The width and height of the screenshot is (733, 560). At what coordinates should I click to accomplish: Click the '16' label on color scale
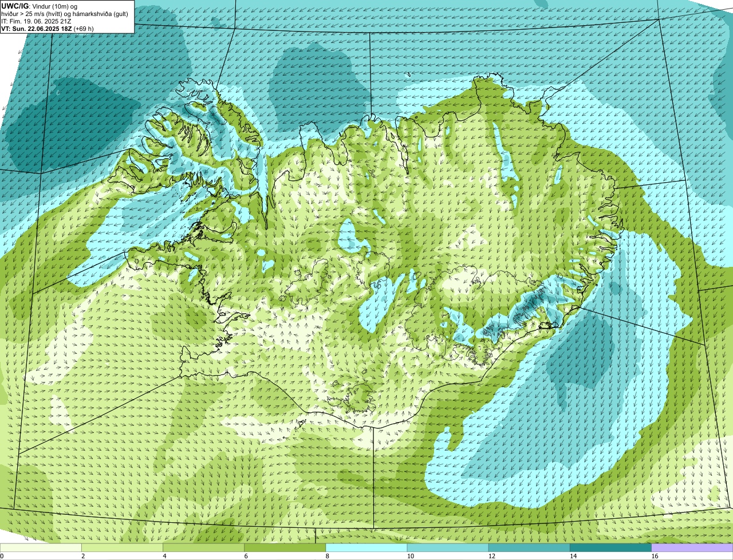pyautogui.click(x=655, y=556)
